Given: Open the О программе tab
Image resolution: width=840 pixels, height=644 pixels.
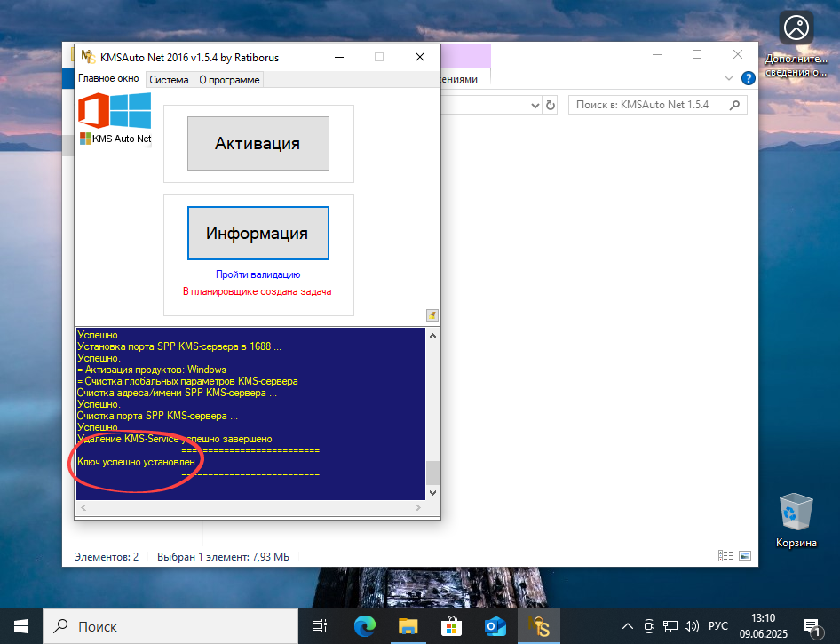Looking at the screenshot, I should (229, 79).
